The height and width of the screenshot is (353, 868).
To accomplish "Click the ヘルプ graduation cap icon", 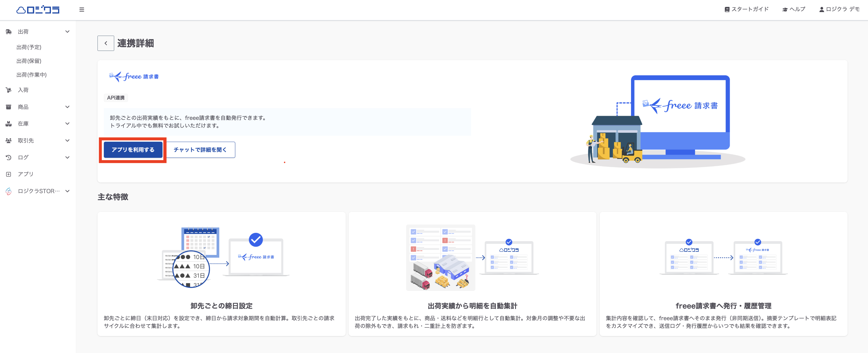I will click(785, 9).
